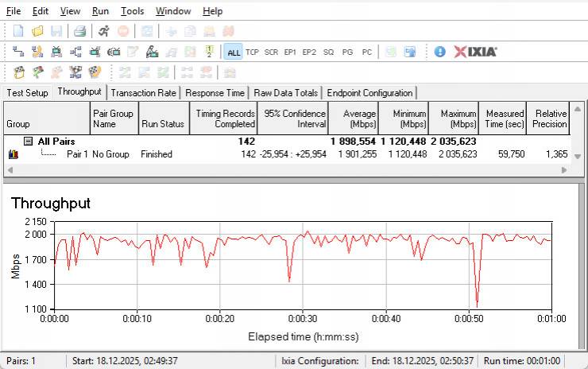Click the Run test running-man icon
Image resolution: width=588 pixels, height=369 pixels.
click(x=104, y=31)
